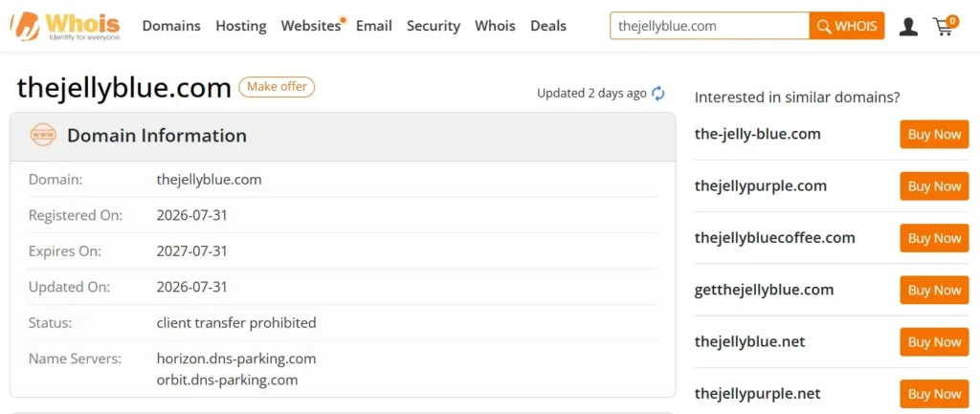Refresh the Whois record via the blue arrows

pos(658,94)
